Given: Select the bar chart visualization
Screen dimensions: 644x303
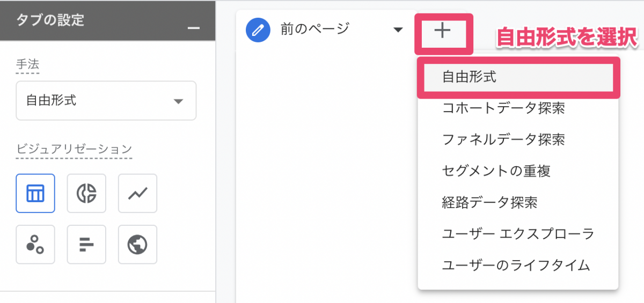Looking at the screenshot, I should click(x=86, y=245).
